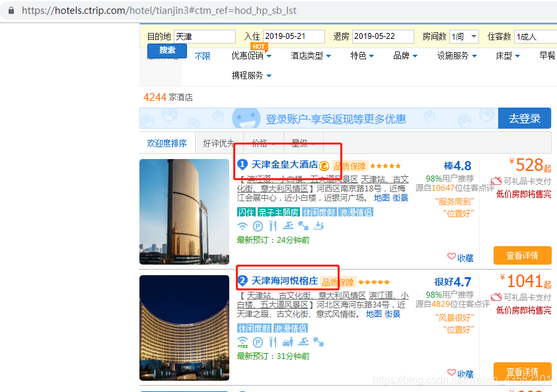The width and height of the screenshot is (557, 392).
Task: Click the 闪住 tag on 天津金皇大酒店
Action: (246, 212)
